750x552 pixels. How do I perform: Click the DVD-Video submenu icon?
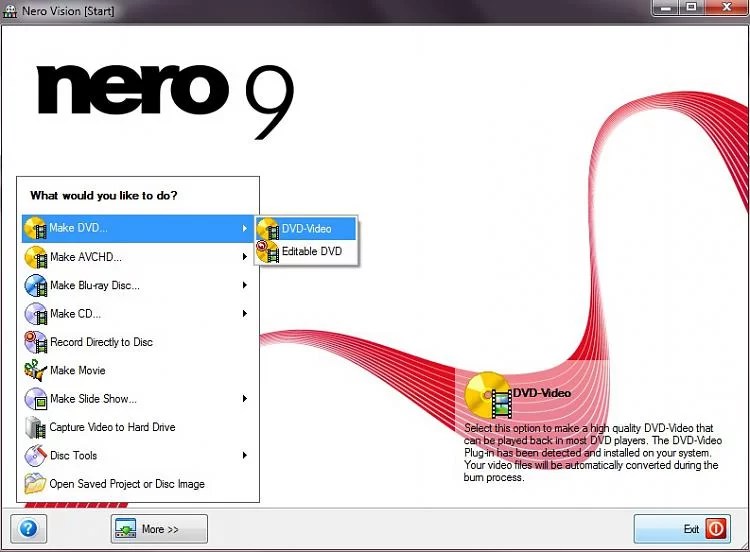pyautogui.click(x=268, y=229)
